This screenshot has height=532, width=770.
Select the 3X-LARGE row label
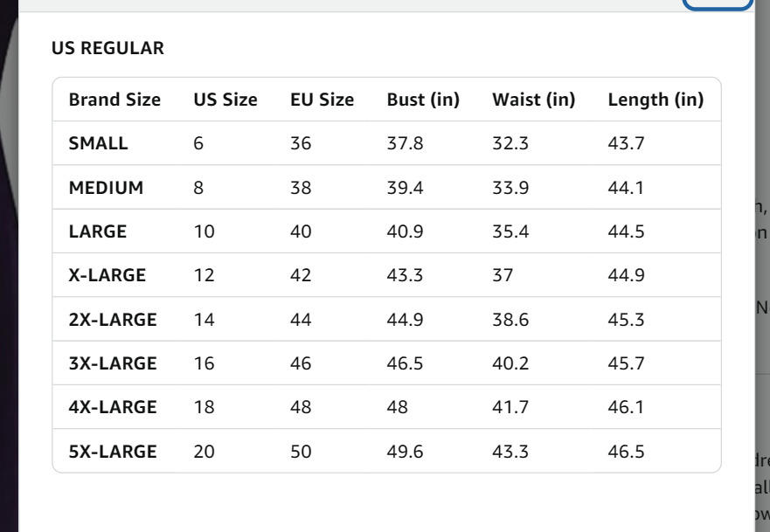113,363
